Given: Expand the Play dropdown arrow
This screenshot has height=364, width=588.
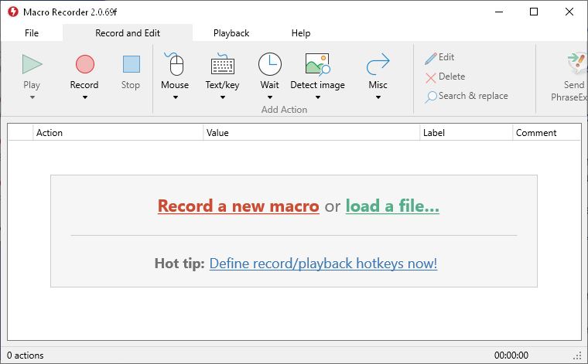Looking at the screenshot, I should [32, 97].
